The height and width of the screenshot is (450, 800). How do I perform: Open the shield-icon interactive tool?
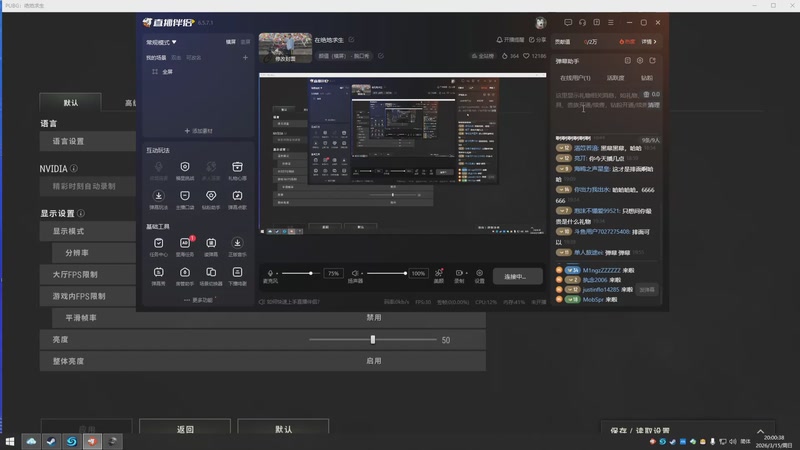[185, 167]
